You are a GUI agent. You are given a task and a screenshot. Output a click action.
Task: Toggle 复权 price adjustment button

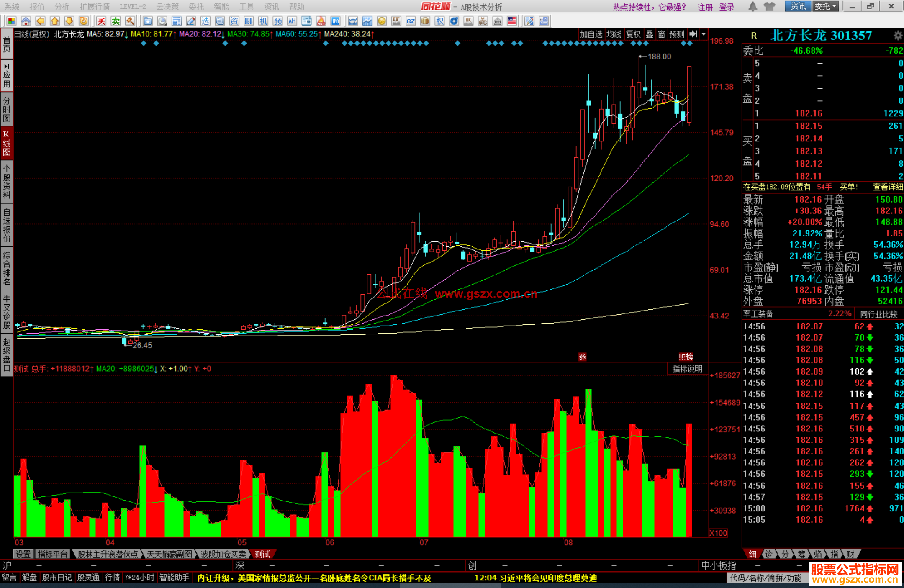click(x=633, y=34)
